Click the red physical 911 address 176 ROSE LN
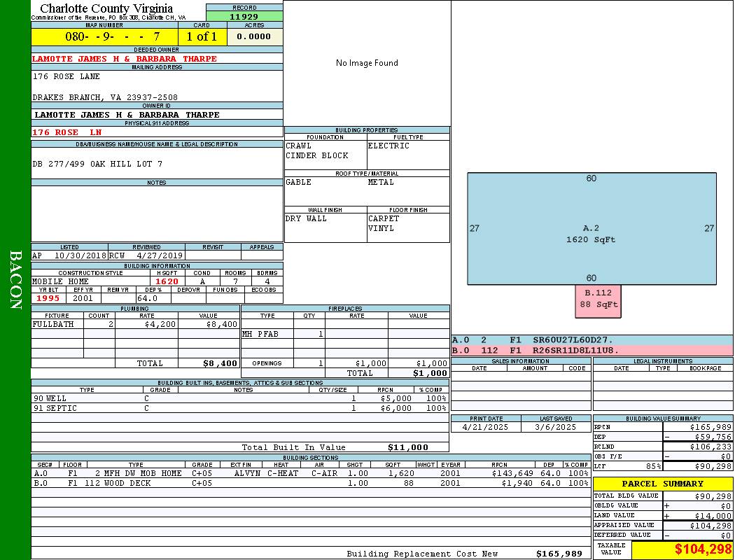This screenshot has height=560, width=735. pyautogui.click(x=67, y=132)
